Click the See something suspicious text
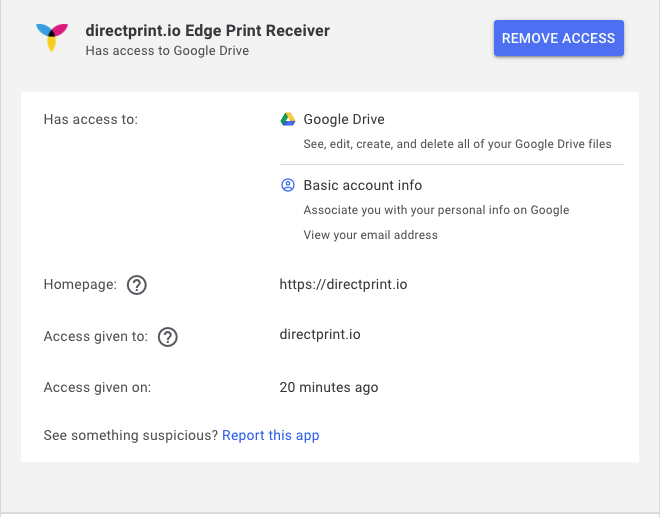 [x=131, y=436]
